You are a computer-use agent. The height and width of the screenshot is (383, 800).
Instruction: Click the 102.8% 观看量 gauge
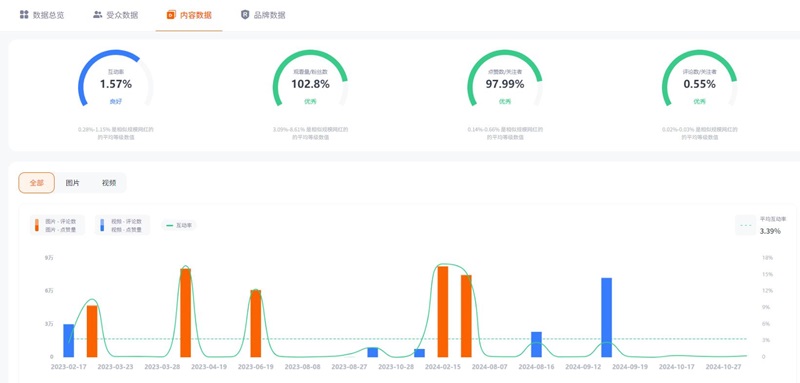pos(310,78)
